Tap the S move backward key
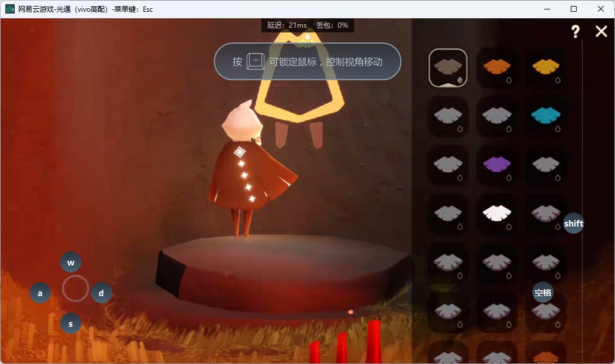The image size is (615, 364). pos(71,324)
